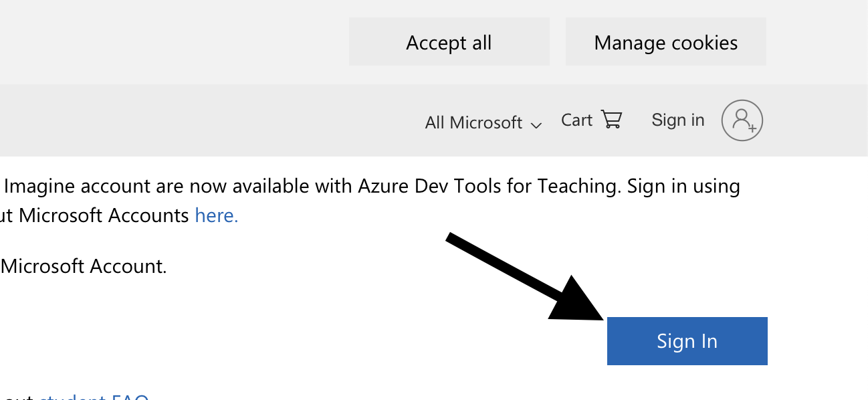Click the "Microsoft Account." text
This screenshot has height=400, width=868.
tap(84, 266)
